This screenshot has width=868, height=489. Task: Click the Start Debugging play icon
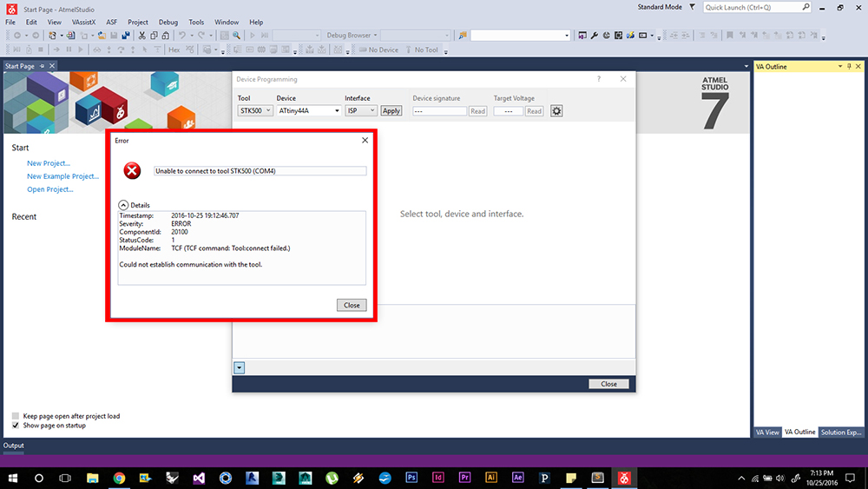(253, 36)
